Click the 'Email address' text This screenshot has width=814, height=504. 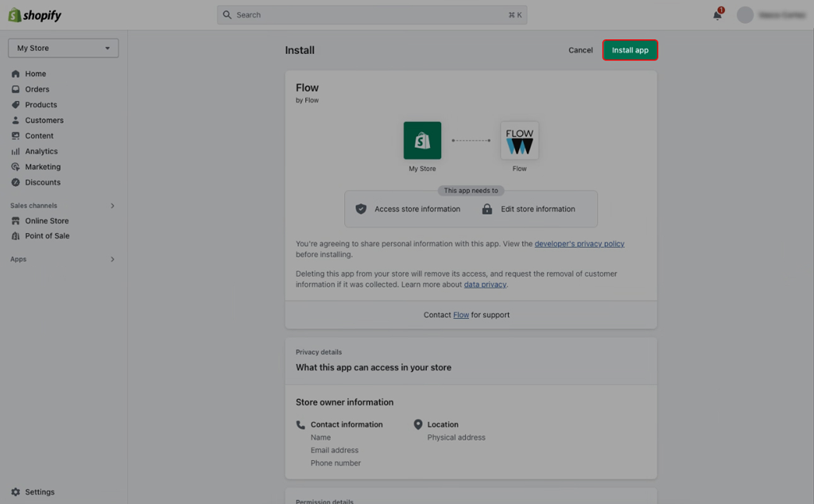point(335,451)
